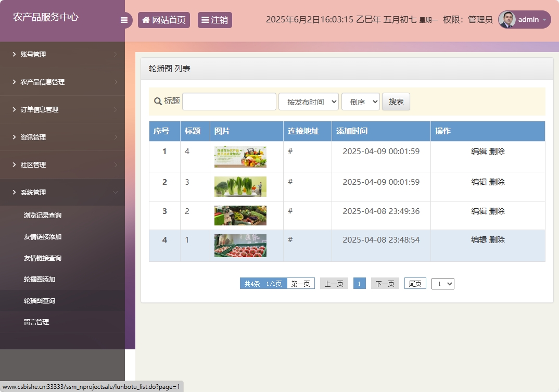Click the vegetable image thumbnail in row 2

click(x=239, y=186)
